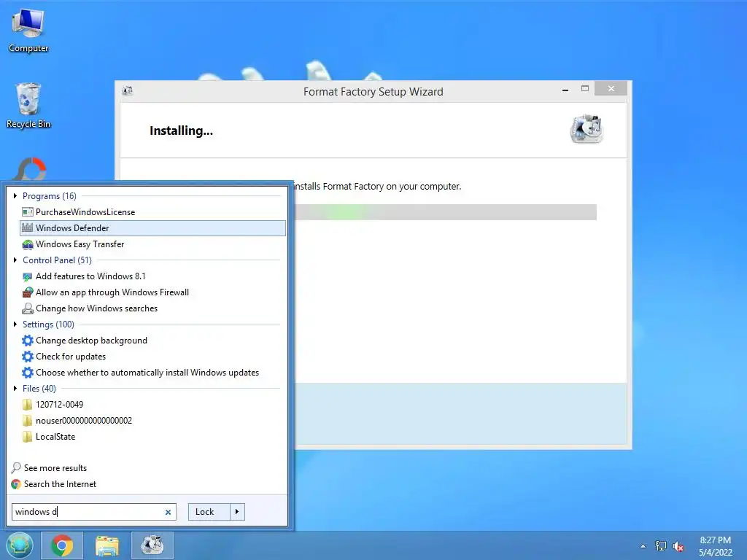
Task: Click the Add features to Windows 8.1 icon
Action: tap(28, 276)
